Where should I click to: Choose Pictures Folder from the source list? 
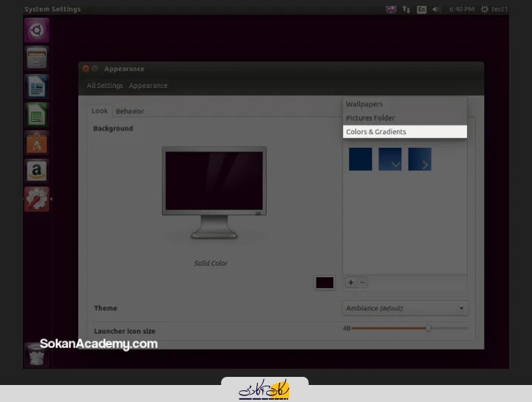(370, 118)
